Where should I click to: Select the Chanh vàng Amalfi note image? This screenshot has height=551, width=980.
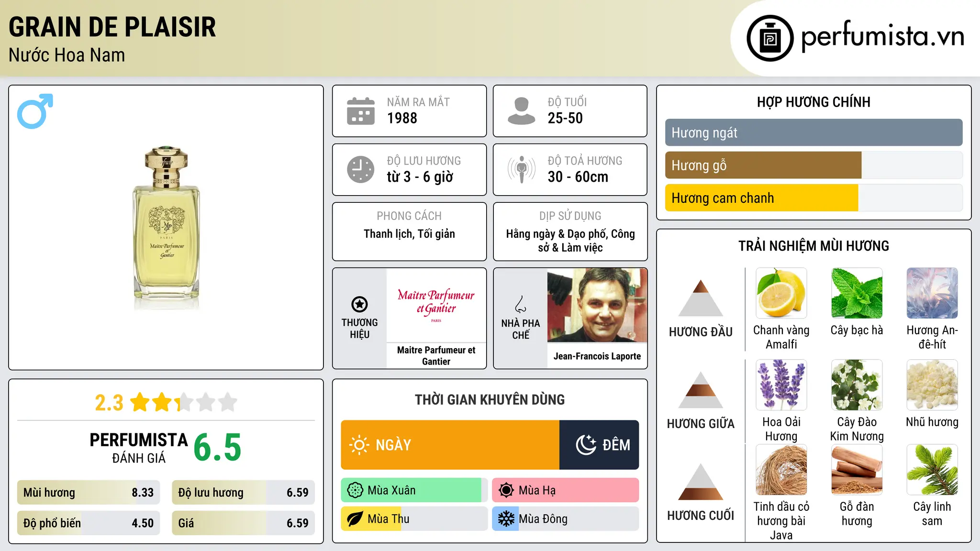pos(781,293)
